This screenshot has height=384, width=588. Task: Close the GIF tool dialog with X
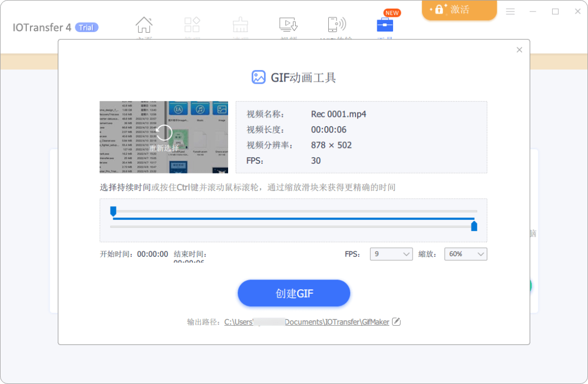[519, 49]
